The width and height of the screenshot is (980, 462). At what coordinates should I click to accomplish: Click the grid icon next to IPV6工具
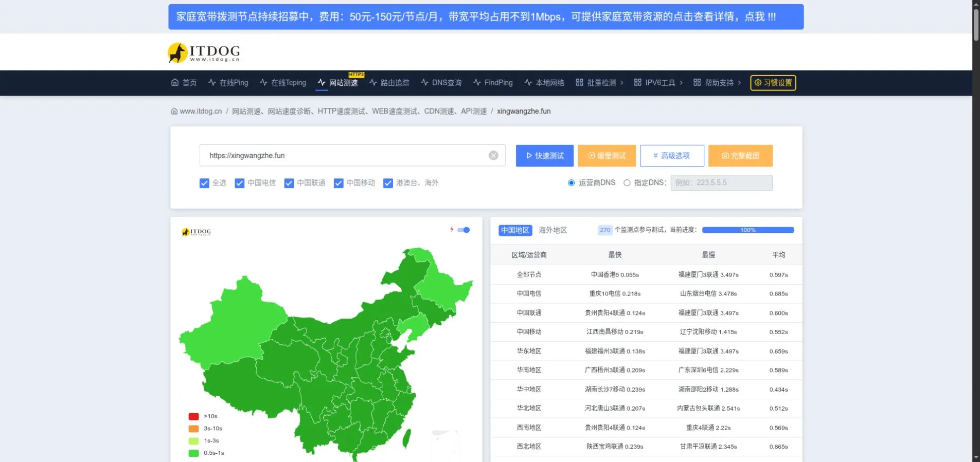coord(637,83)
